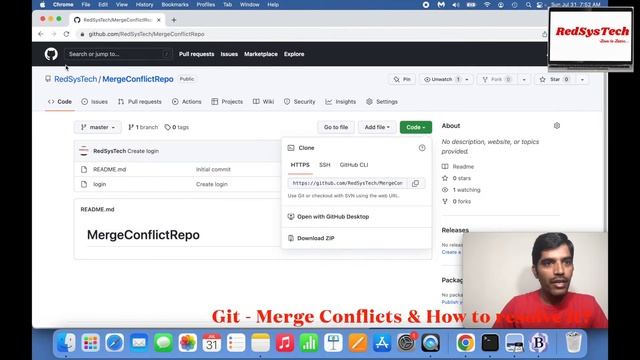
Task: Open App Store in the dock
Action: click(x=382, y=342)
